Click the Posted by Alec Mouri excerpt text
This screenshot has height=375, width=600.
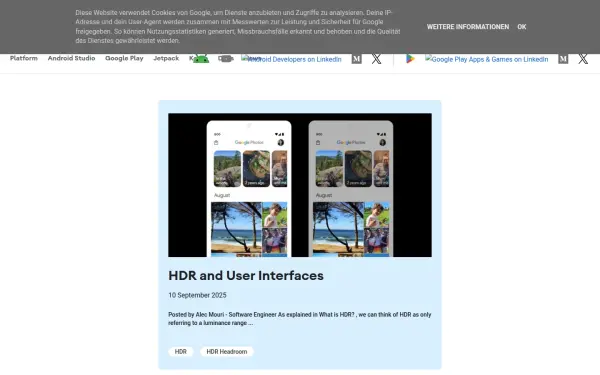[x=300, y=319]
